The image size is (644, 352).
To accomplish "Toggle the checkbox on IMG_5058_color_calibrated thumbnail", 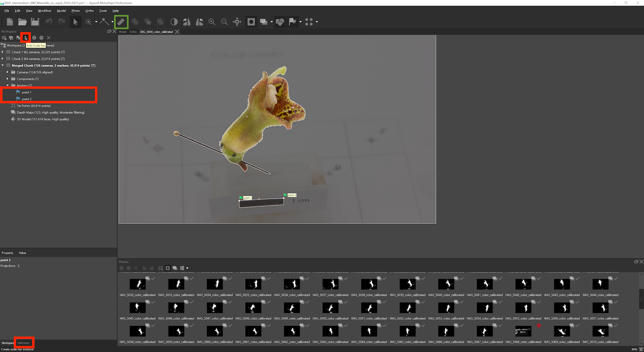I will coord(153,326).
